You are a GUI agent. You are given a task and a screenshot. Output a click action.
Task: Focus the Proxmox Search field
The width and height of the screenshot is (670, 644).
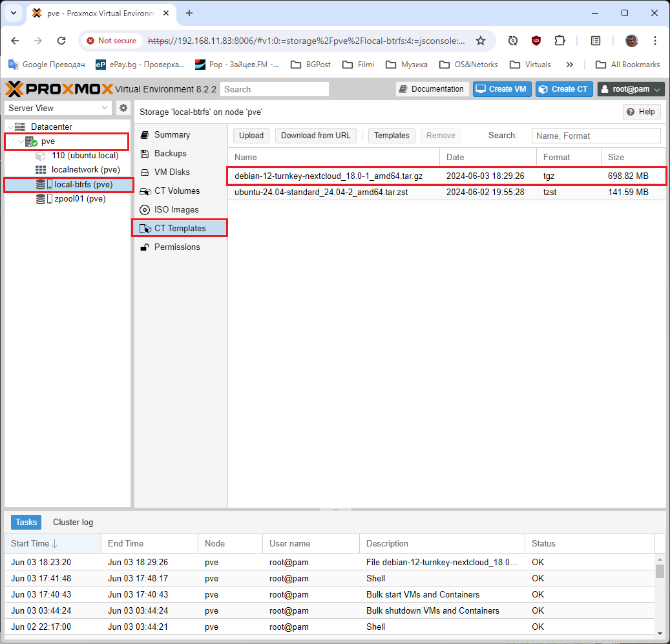point(275,89)
